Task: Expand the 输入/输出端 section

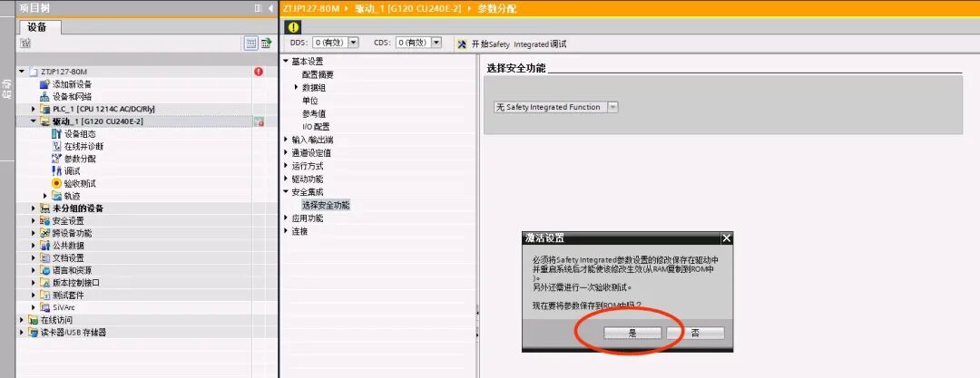Action: pos(286,140)
